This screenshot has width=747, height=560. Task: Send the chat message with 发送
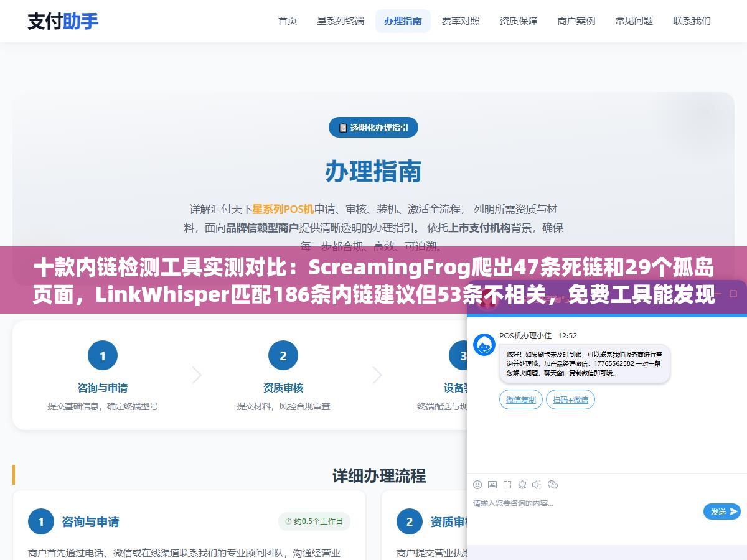coord(722,511)
